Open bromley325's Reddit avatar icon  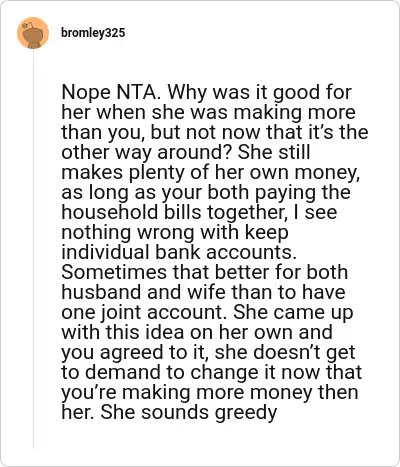[x=33, y=33]
